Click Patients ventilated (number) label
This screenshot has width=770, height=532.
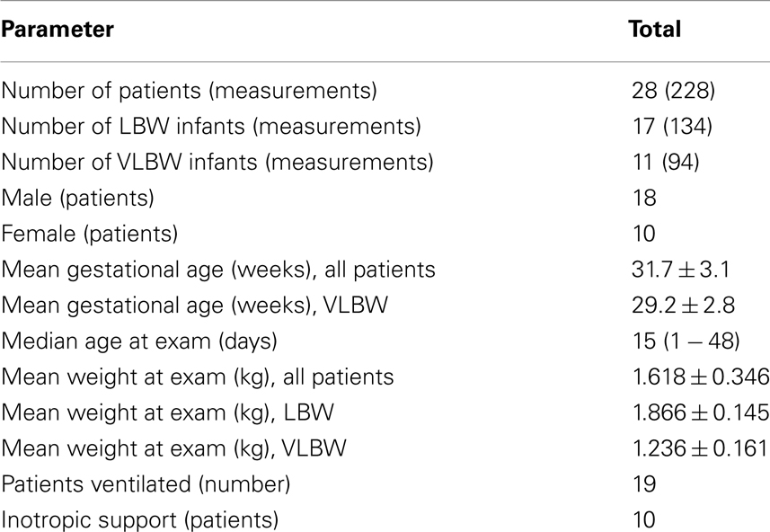click(x=146, y=484)
